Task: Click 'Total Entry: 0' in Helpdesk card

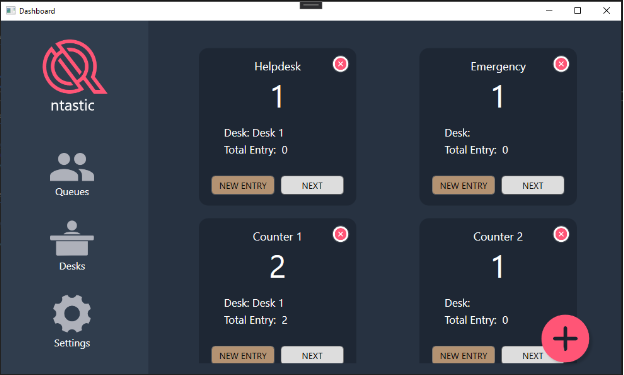Action: pos(255,150)
